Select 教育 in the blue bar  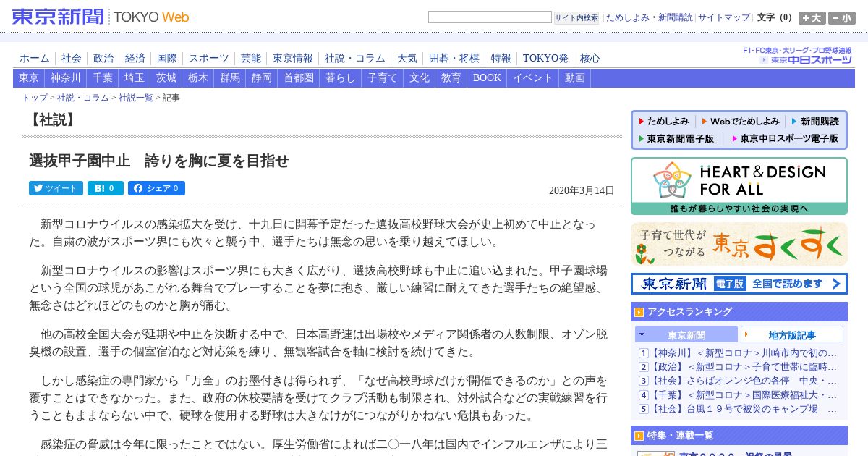[x=451, y=78]
